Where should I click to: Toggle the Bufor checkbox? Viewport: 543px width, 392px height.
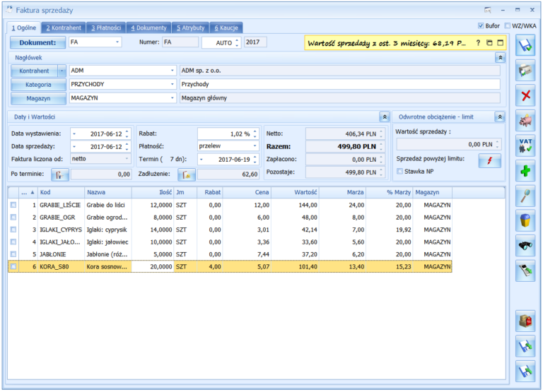point(481,25)
